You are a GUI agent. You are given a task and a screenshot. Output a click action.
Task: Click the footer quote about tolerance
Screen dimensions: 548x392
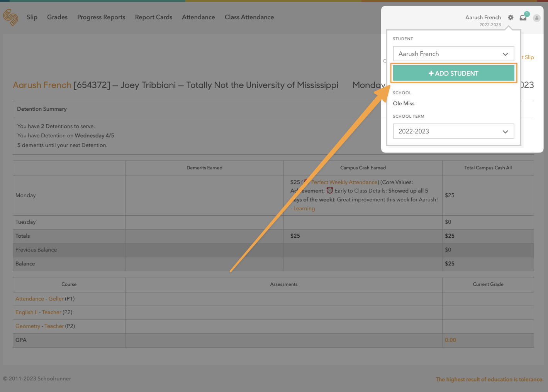490,380
